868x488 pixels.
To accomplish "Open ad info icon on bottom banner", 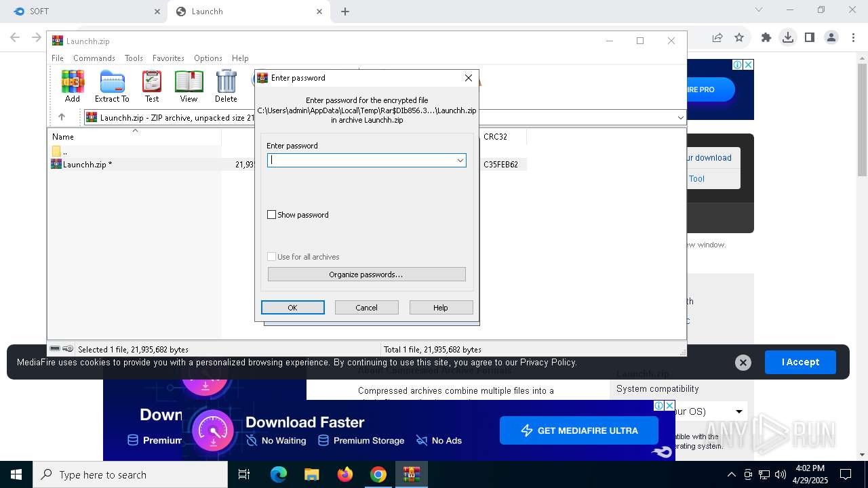I will click(659, 405).
